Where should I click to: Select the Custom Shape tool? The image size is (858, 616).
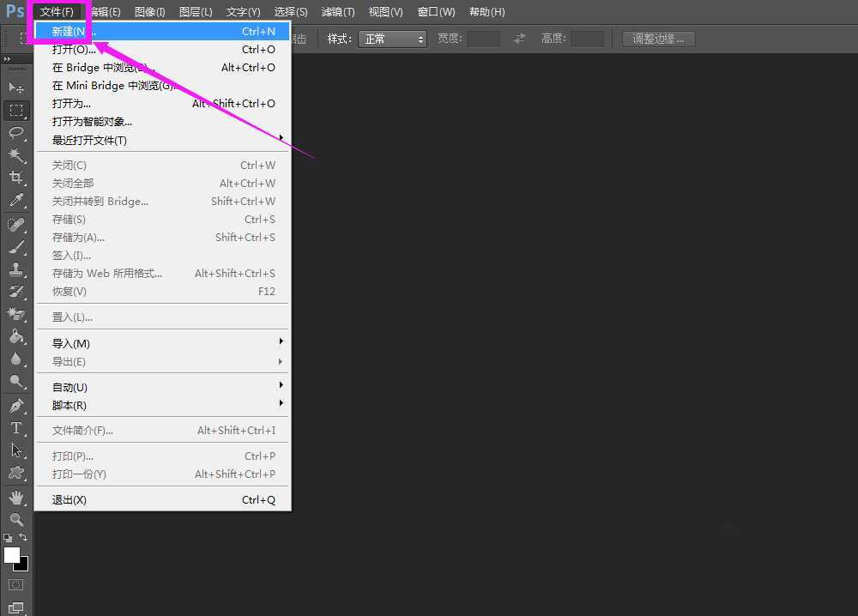click(15, 473)
